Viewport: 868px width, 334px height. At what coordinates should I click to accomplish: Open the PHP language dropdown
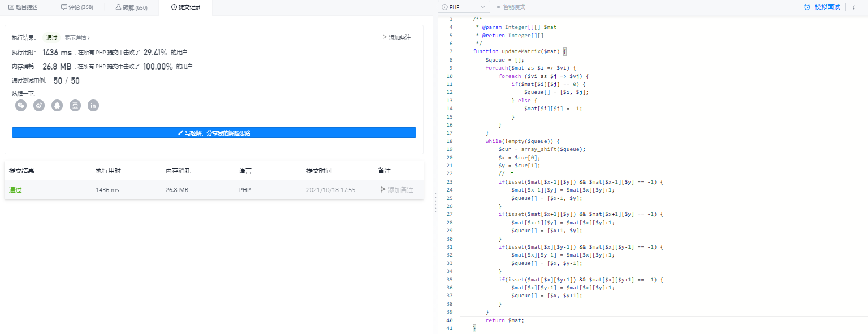[464, 7]
